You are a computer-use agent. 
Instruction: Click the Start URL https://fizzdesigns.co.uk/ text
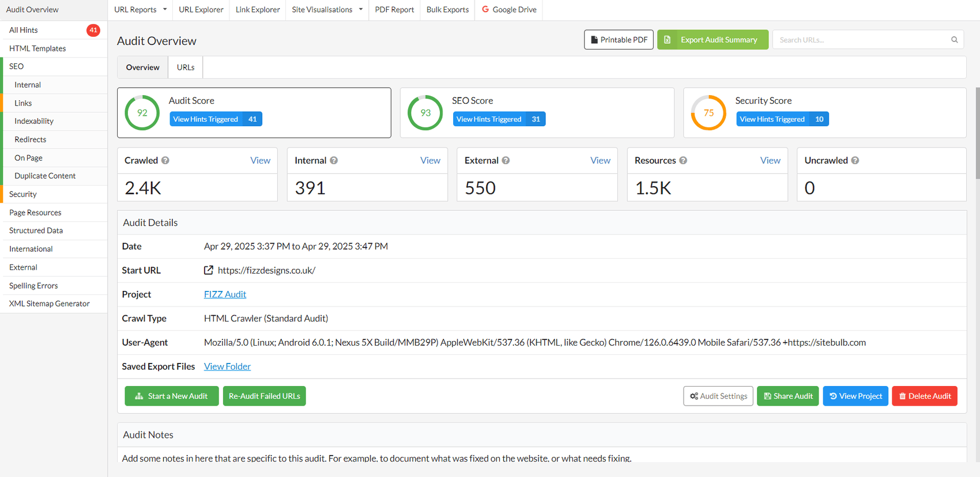tap(266, 270)
